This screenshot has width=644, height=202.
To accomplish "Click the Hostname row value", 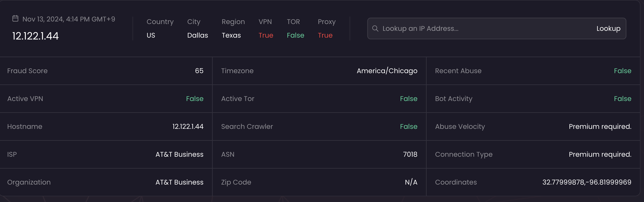I will tap(188, 127).
